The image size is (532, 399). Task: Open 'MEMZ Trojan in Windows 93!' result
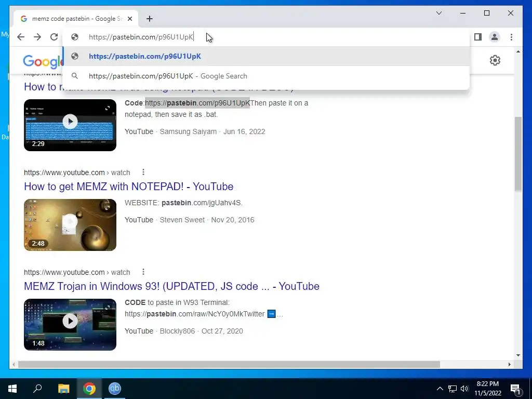[171, 286]
